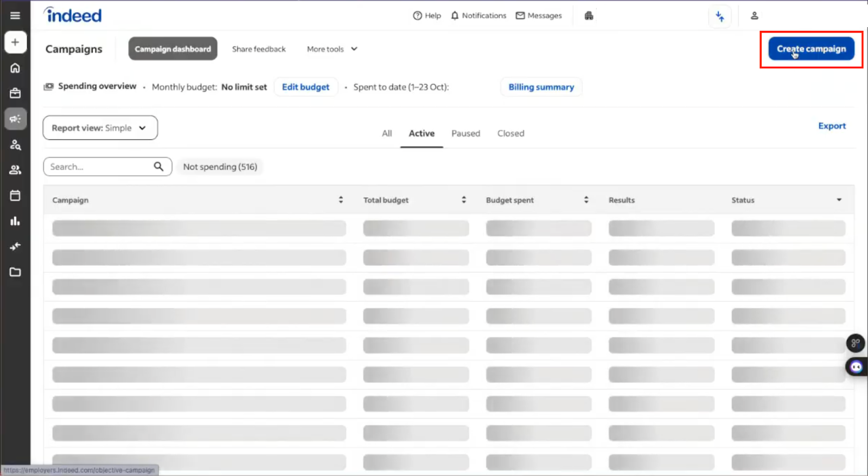Open the calendar icon in sidebar
The height and width of the screenshot is (476, 868).
(15, 196)
